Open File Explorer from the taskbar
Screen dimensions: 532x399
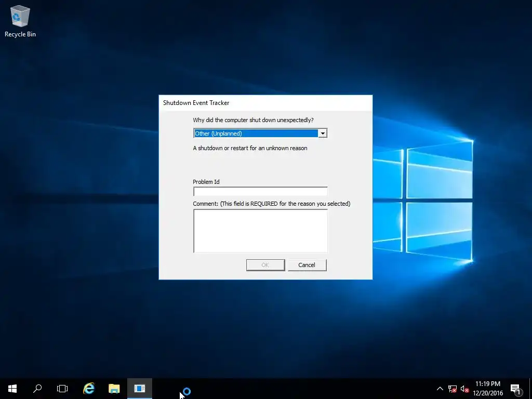[x=114, y=389]
